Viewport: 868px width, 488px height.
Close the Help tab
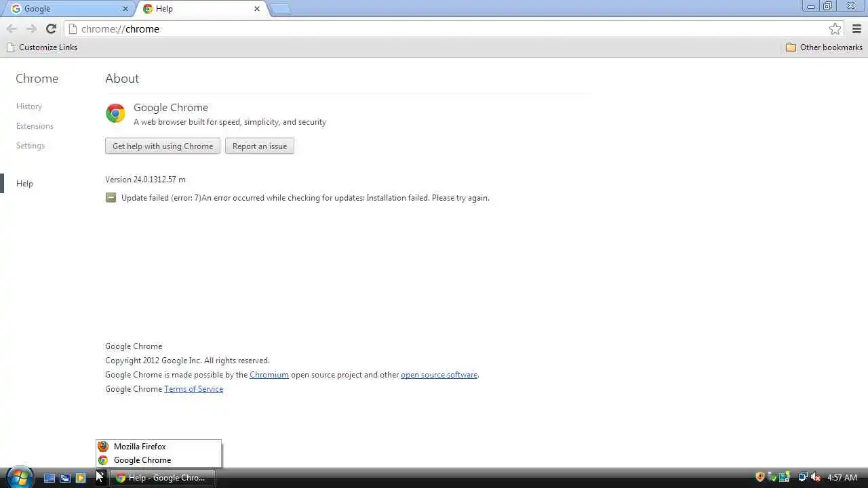tap(257, 9)
